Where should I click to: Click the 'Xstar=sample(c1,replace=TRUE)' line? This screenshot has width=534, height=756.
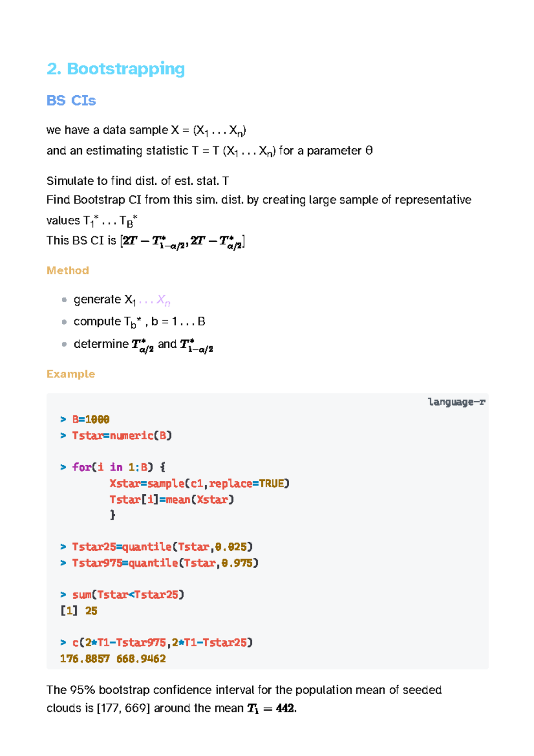pyautogui.click(x=199, y=484)
